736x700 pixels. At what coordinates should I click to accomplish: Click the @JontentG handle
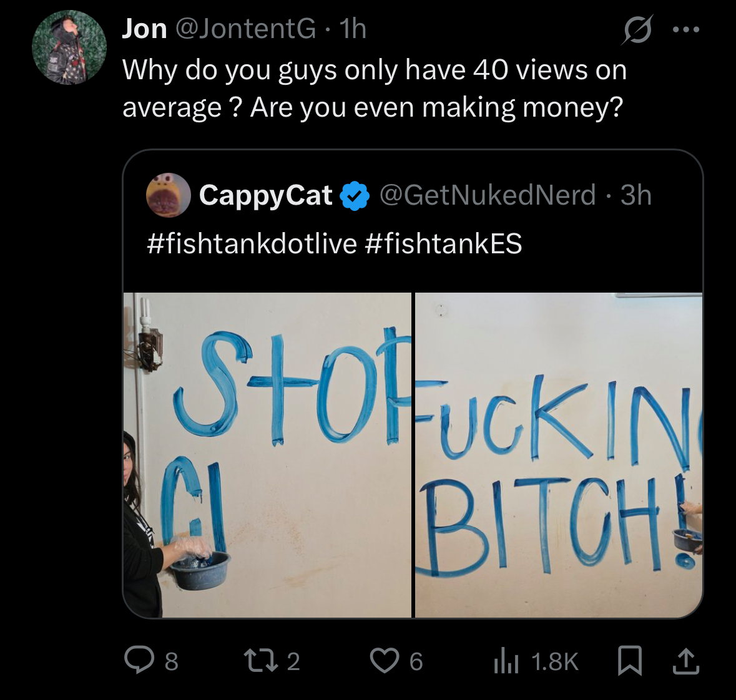[x=246, y=29]
